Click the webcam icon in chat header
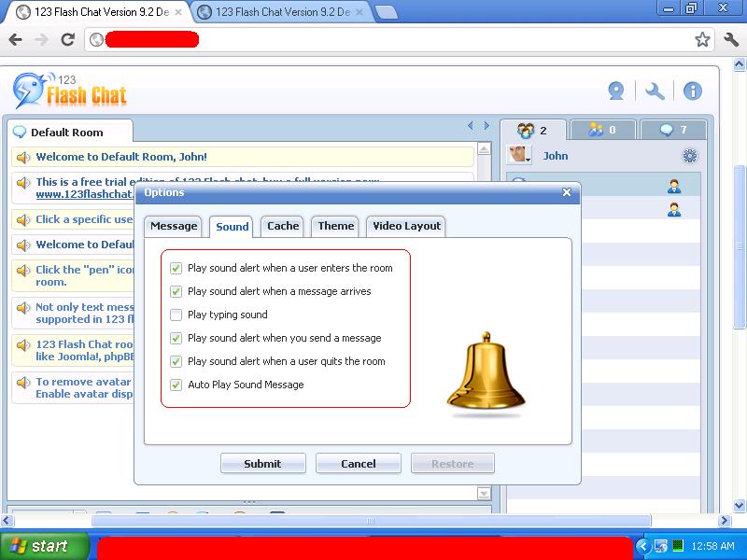The height and width of the screenshot is (560, 747). click(x=616, y=91)
